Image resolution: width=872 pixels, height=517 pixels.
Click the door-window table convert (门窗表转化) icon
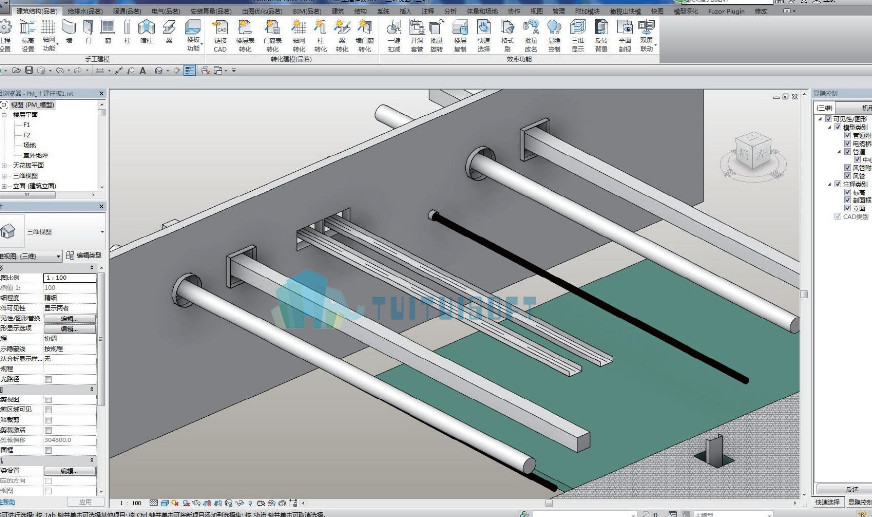point(272,35)
